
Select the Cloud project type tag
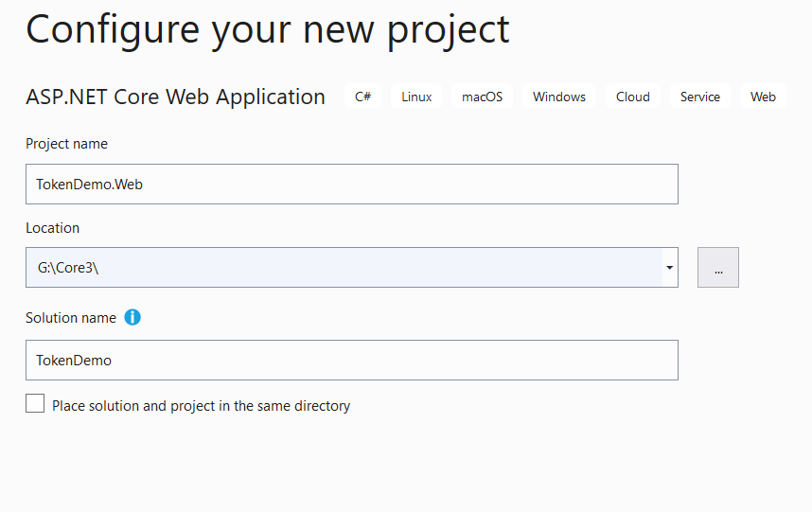(x=633, y=97)
